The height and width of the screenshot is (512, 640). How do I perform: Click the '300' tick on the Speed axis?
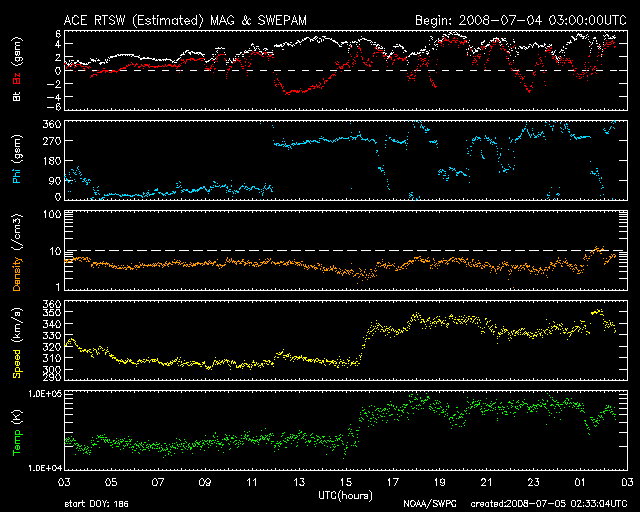point(52,370)
